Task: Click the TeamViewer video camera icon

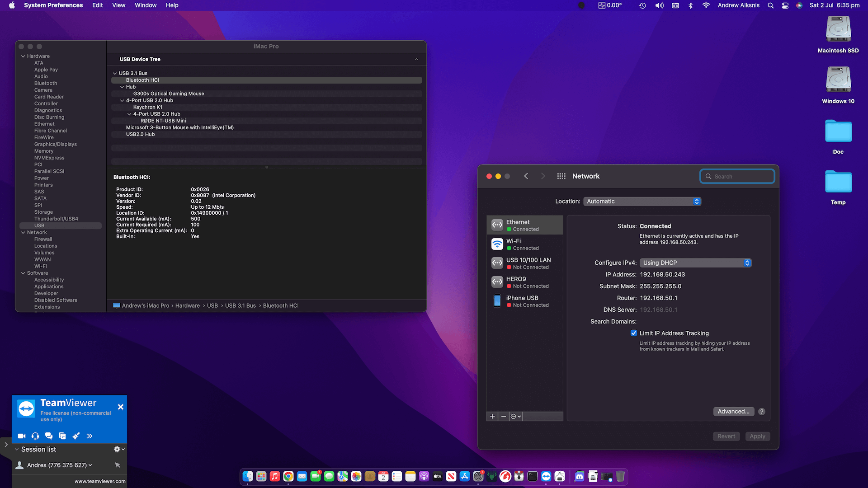Action: pos(21,436)
